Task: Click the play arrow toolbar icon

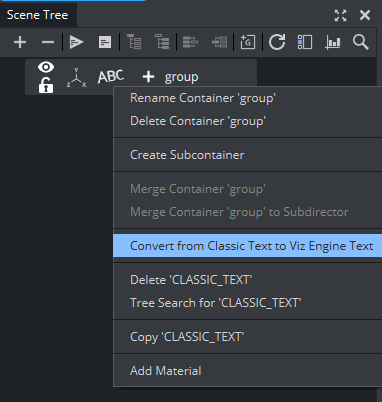Action: pos(76,42)
